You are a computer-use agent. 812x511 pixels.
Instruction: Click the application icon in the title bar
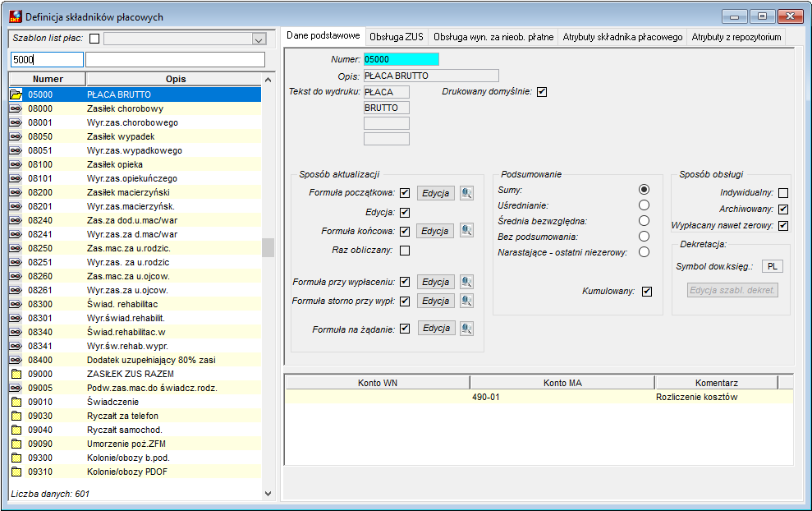tap(16, 16)
